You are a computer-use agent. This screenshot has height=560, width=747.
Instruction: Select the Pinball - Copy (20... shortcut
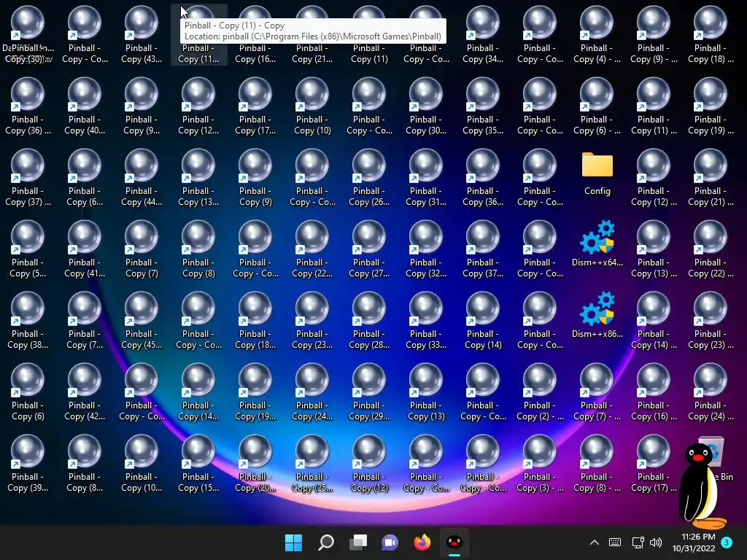click(255, 464)
